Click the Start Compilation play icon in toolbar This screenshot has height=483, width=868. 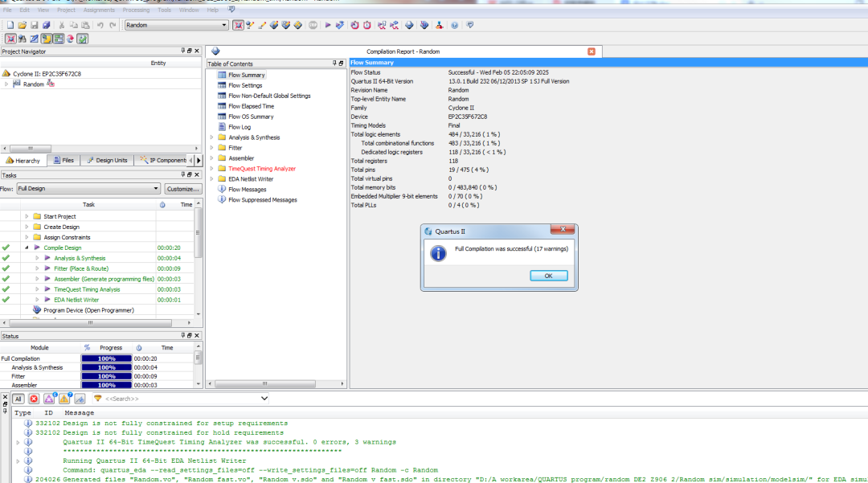tap(327, 26)
